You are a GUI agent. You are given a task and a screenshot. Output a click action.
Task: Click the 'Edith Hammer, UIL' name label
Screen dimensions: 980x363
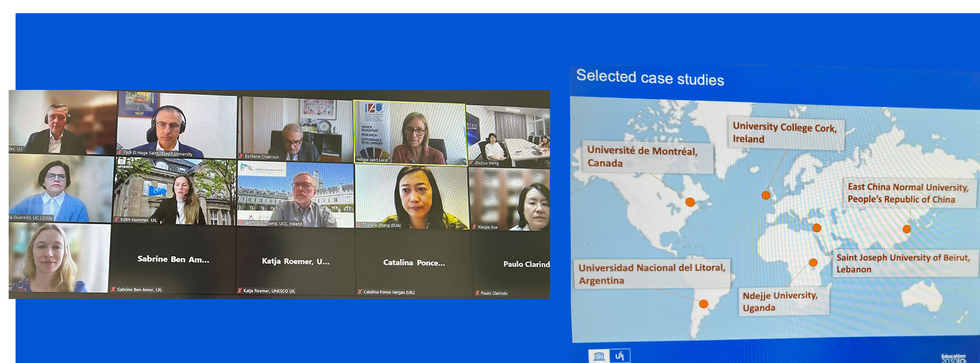pyautogui.click(x=138, y=220)
